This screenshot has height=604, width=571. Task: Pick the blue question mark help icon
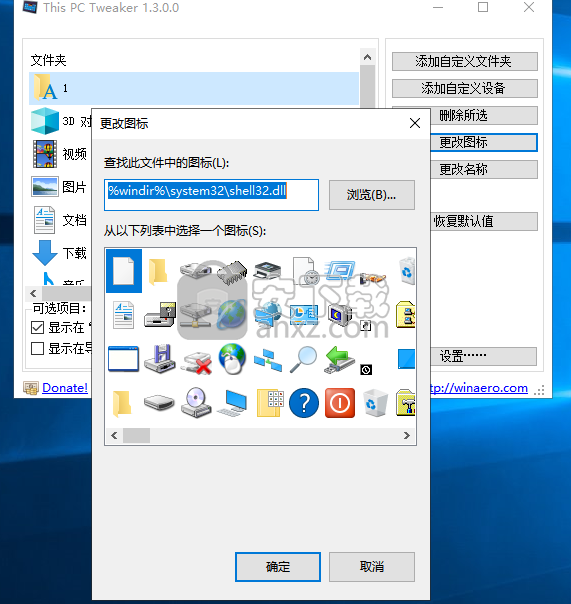tap(304, 403)
